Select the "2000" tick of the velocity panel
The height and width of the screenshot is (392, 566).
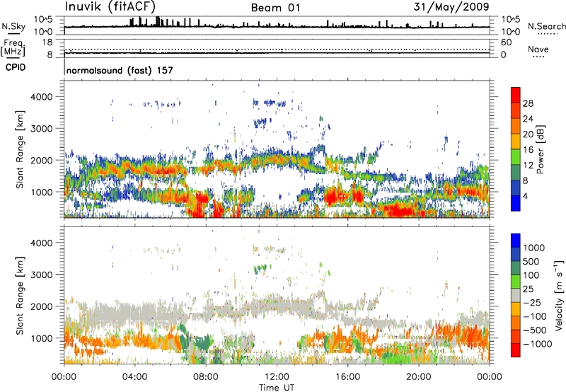[41, 306]
